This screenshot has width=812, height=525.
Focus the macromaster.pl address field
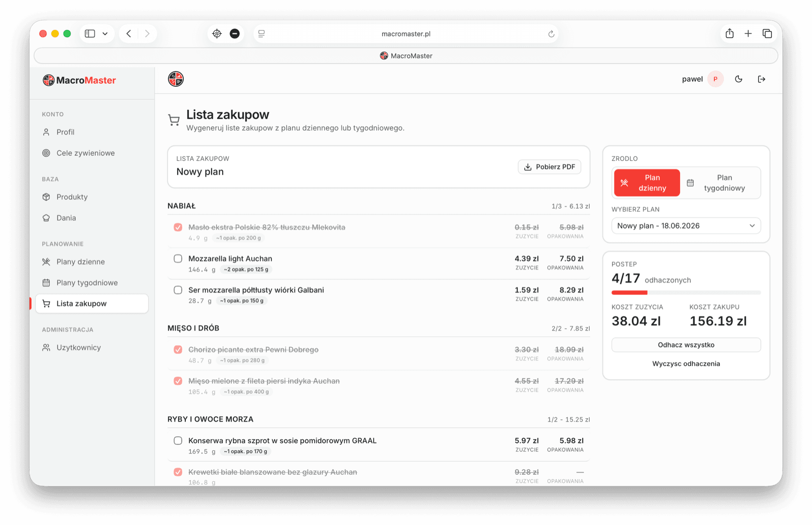[x=406, y=34]
